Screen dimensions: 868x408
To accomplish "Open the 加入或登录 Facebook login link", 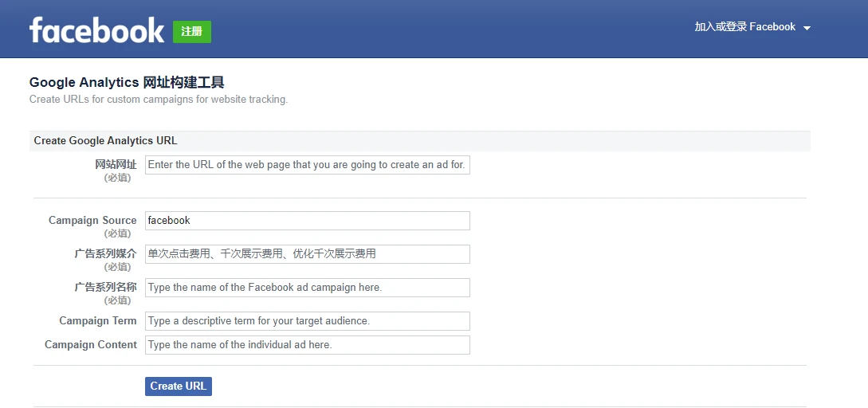I will [x=744, y=27].
